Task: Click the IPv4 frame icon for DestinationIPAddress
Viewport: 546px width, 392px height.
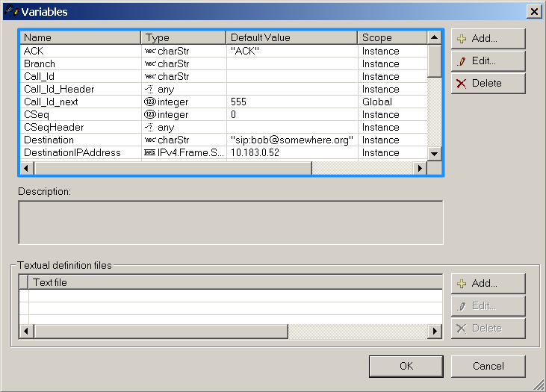Action: [x=149, y=152]
